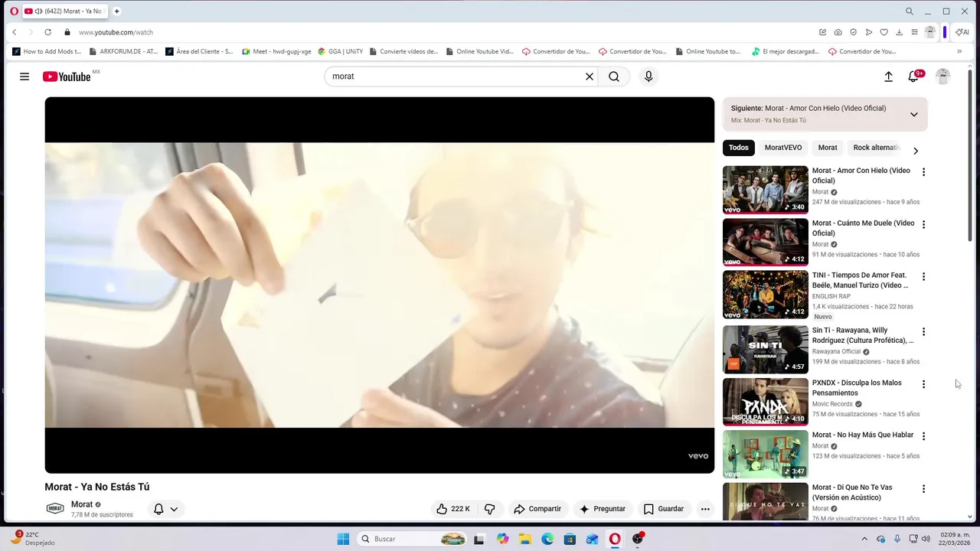Open options menu for No Hay Más Que Hablar
980x551 pixels.
[923, 436]
